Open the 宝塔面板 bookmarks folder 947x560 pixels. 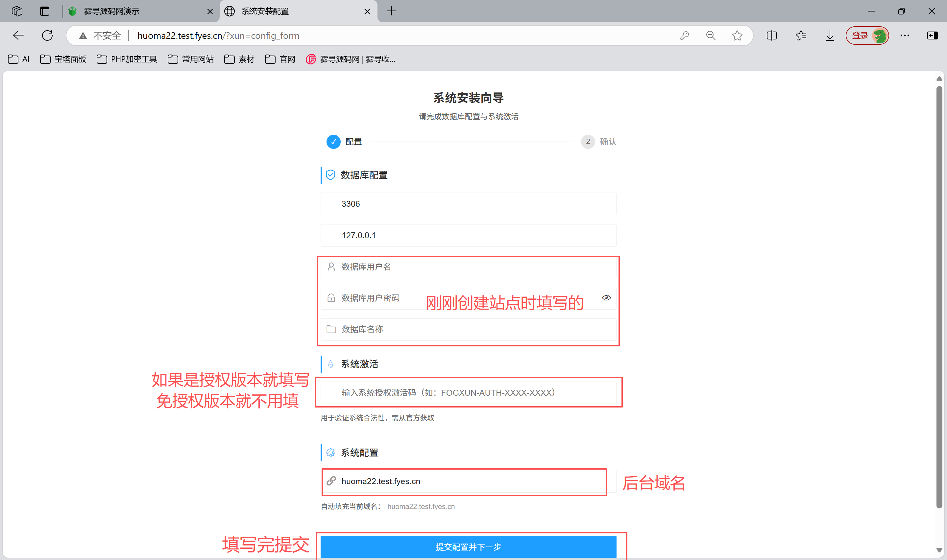tap(63, 59)
